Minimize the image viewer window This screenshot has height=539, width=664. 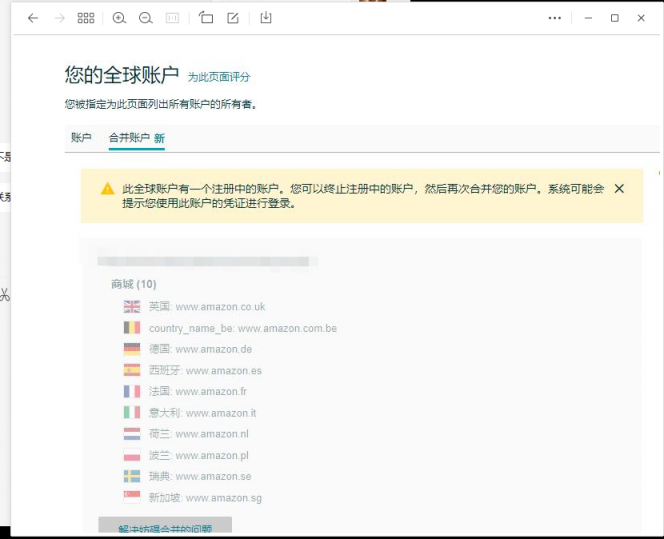click(x=588, y=18)
